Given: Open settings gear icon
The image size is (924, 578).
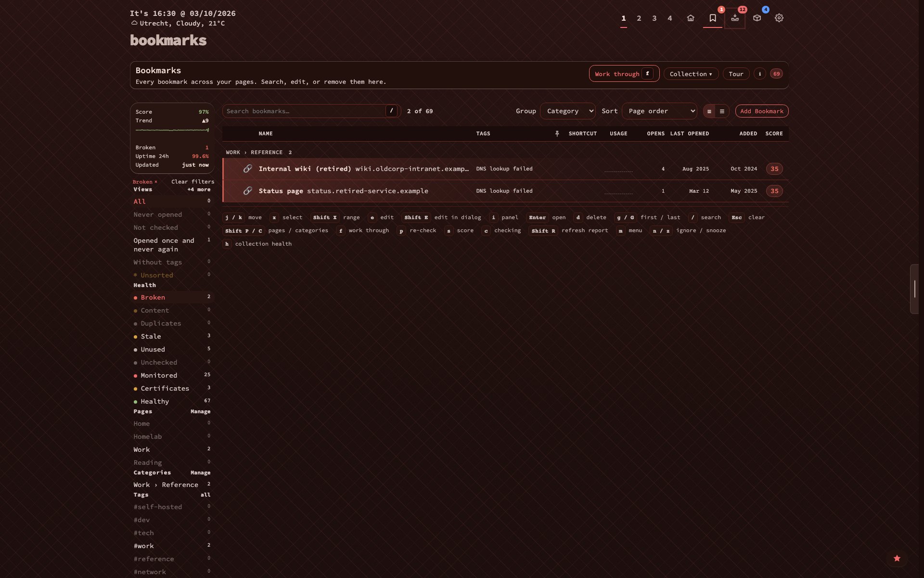Looking at the screenshot, I should 779,18.
